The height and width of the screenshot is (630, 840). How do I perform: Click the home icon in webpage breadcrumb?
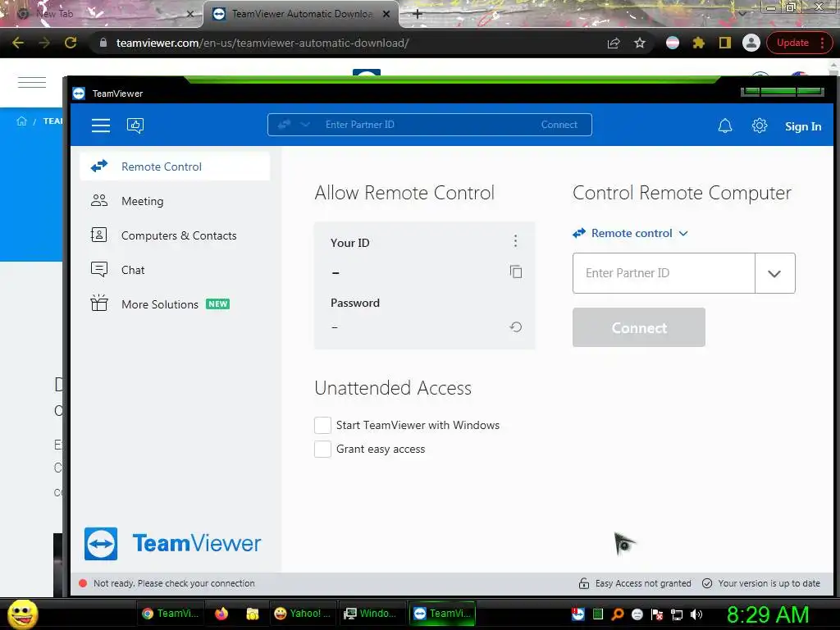point(21,121)
